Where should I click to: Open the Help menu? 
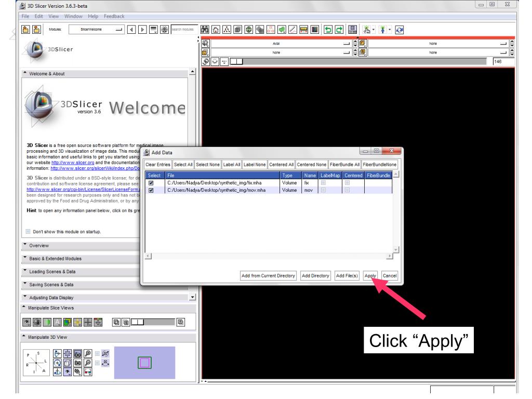[93, 16]
